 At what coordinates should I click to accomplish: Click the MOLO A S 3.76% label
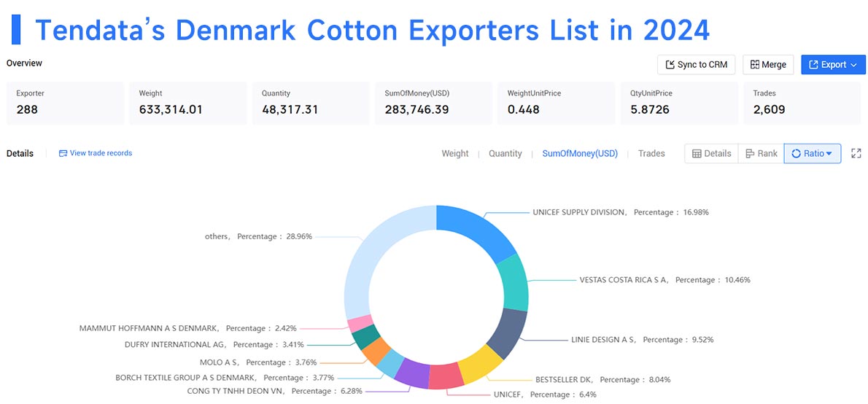click(x=258, y=362)
